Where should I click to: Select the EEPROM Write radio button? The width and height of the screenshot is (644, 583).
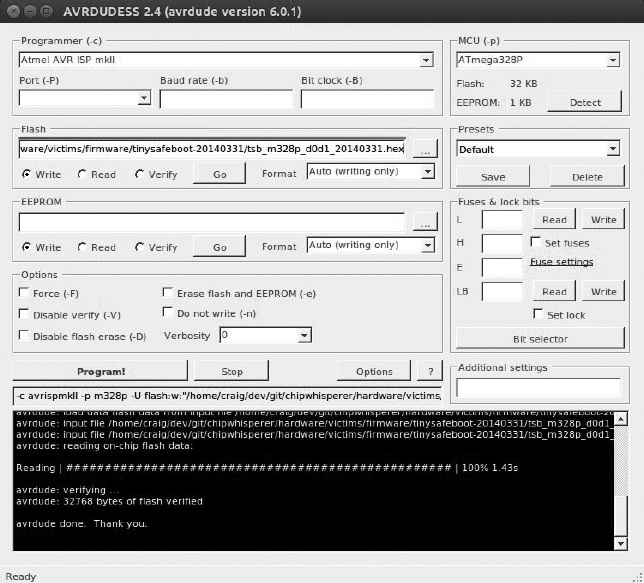coord(26,247)
